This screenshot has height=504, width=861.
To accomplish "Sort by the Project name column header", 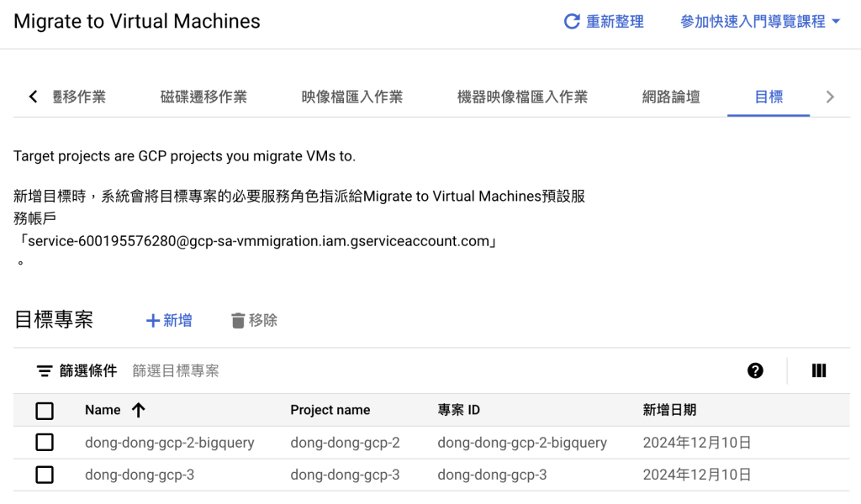I will coord(330,410).
